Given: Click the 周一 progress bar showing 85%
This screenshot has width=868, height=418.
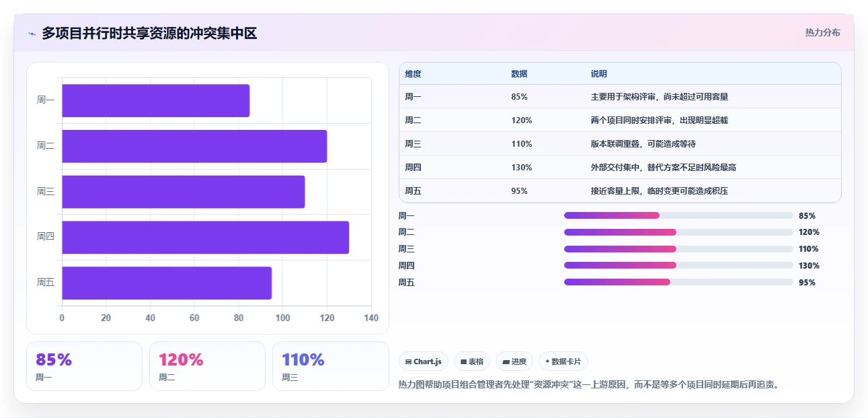Looking at the screenshot, I should 678,215.
